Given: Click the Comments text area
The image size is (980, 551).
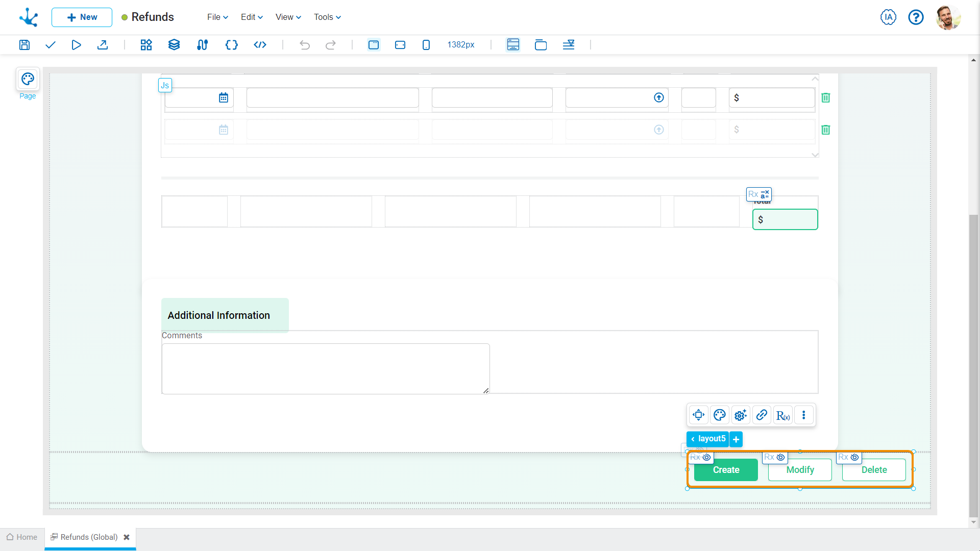Looking at the screenshot, I should pos(326,368).
